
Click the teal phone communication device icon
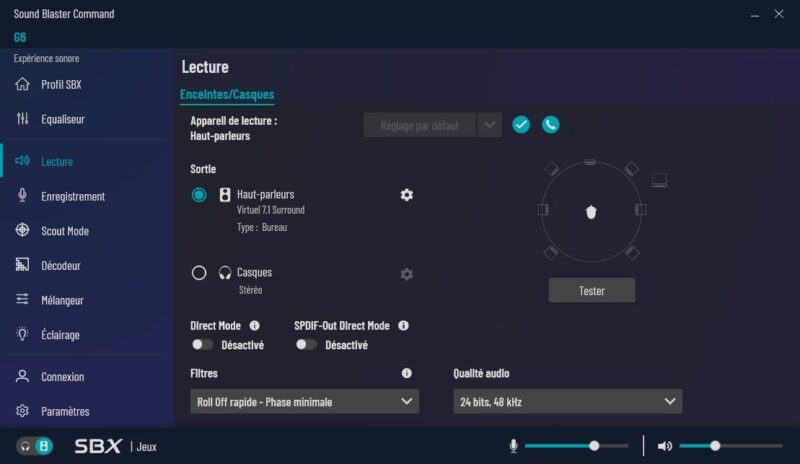(551, 125)
